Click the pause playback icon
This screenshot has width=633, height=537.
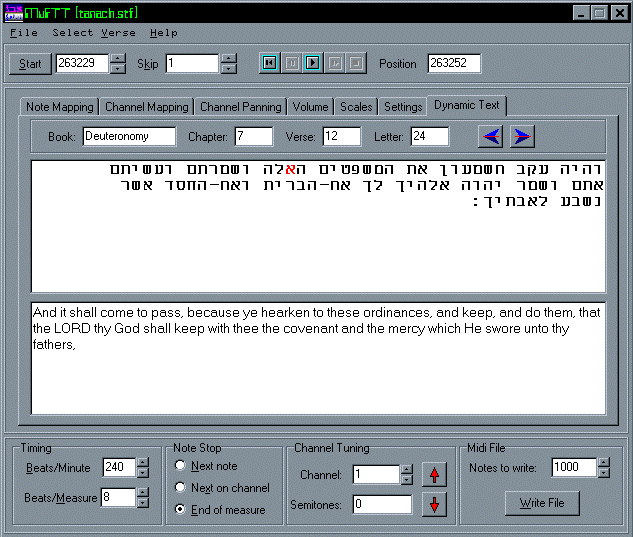click(291, 63)
